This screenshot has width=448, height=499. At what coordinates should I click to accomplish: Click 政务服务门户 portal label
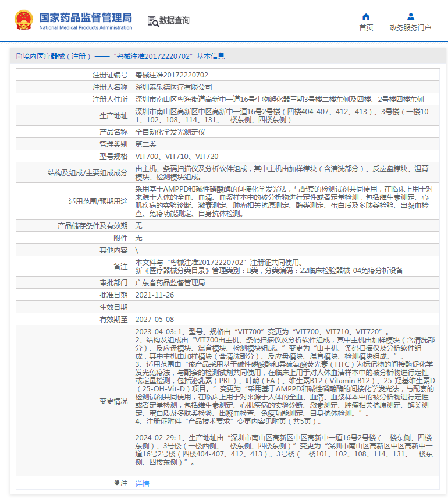[x=410, y=28]
